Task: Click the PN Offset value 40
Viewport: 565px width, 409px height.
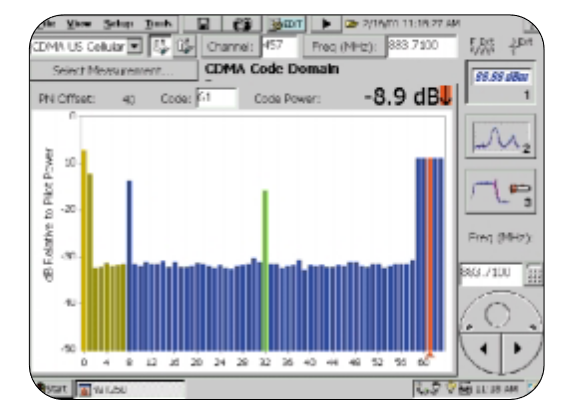Action: (x=128, y=99)
